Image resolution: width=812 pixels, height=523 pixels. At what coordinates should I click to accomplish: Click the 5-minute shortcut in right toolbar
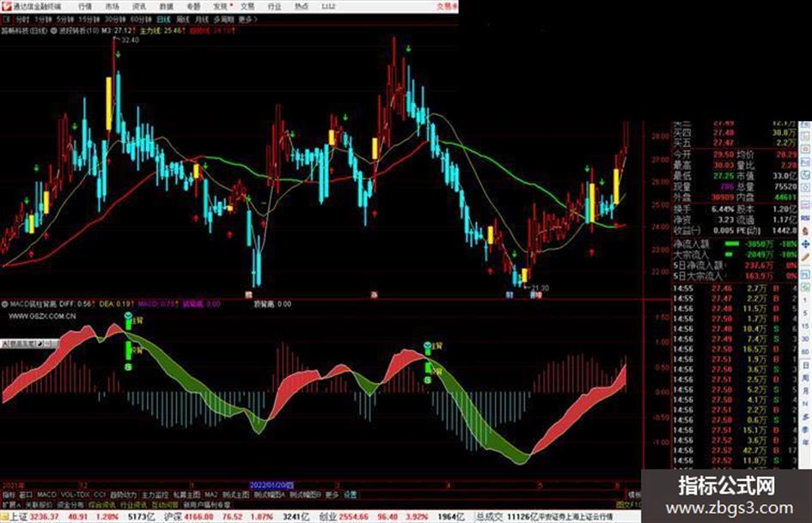(x=805, y=313)
